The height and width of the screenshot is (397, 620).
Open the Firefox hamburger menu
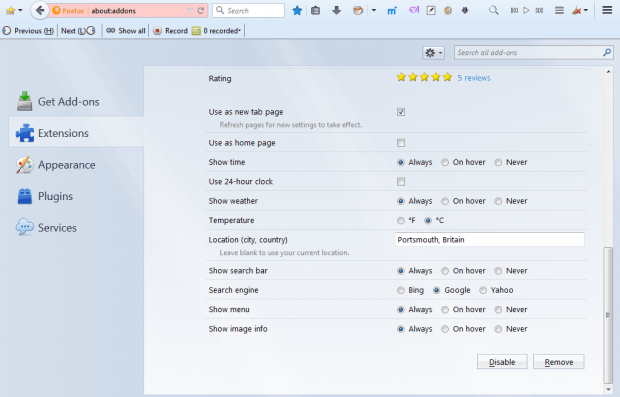click(x=607, y=10)
